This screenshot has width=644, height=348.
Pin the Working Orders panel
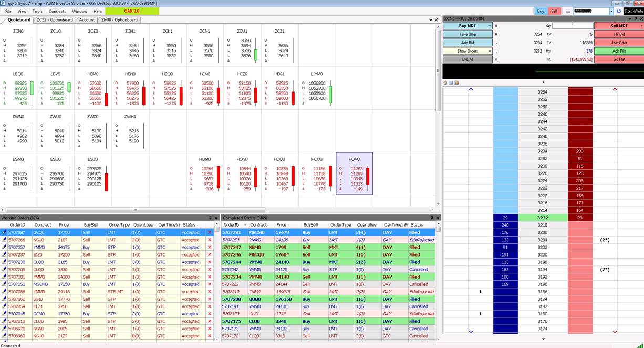(x=210, y=218)
